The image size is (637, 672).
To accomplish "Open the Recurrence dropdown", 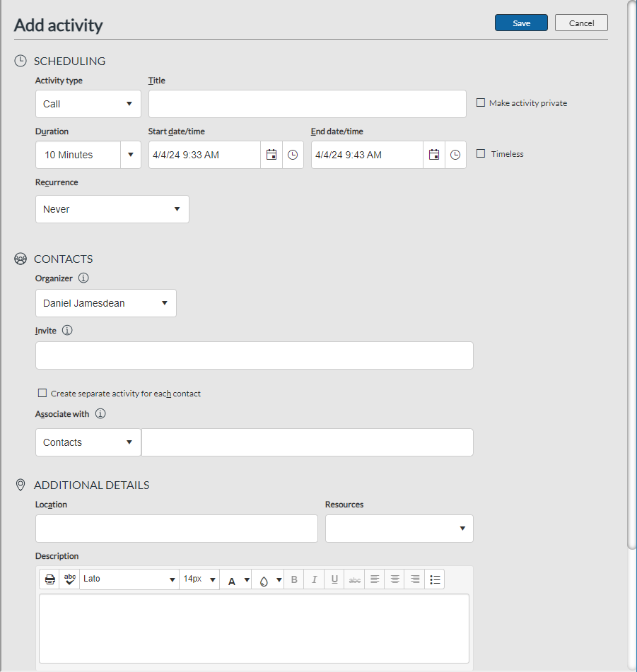I will pyautogui.click(x=112, y=209).
